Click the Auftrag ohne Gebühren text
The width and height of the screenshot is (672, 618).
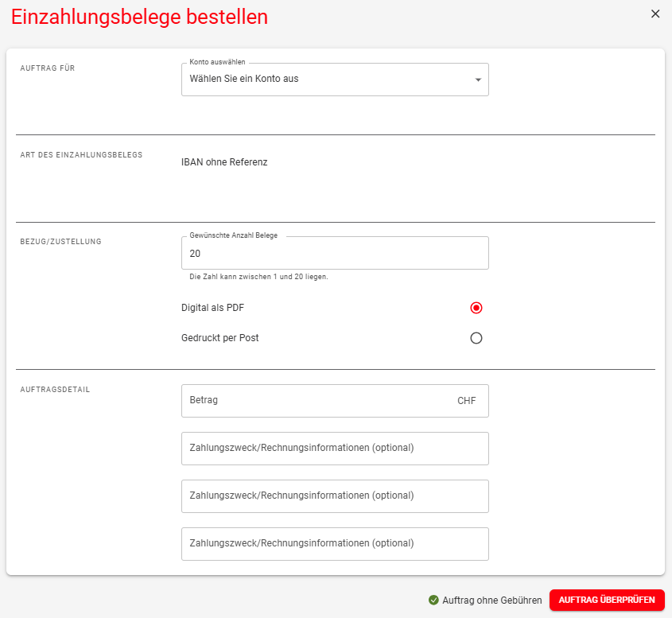click(x=492, y=601)
